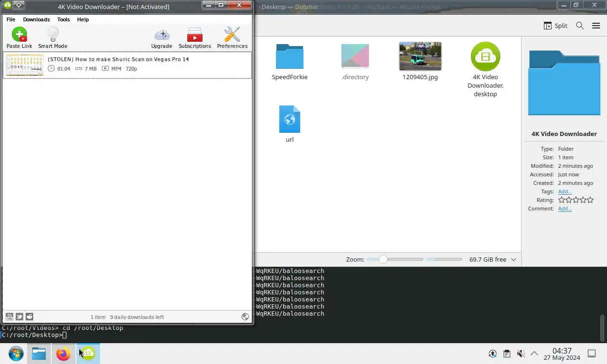Viewport: 607px width, 364px height.
Task: Toggle Smart Mode lightbulb
Action: pos(53,38)
